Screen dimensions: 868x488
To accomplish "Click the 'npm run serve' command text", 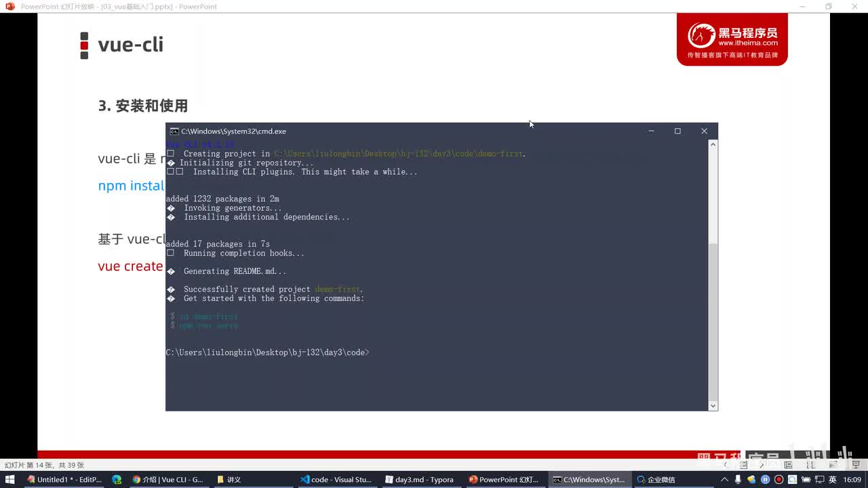I will [208, 325].
